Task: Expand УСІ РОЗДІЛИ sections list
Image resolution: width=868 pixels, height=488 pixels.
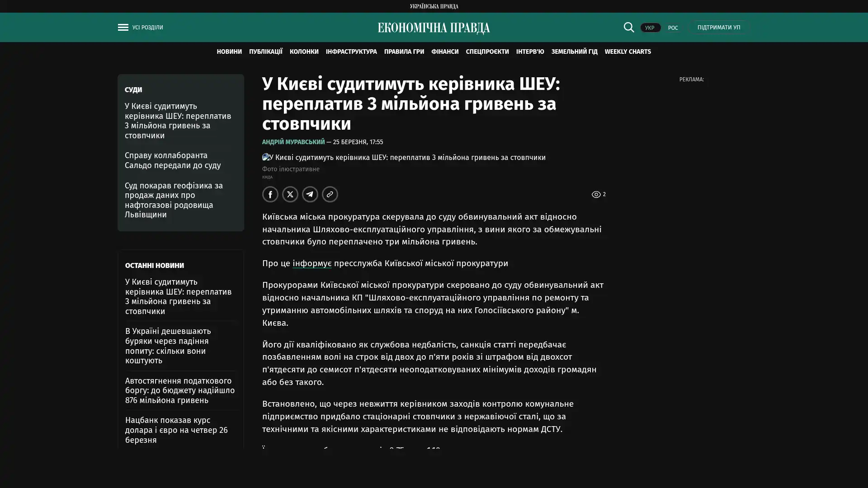Action: pos(147,28)
